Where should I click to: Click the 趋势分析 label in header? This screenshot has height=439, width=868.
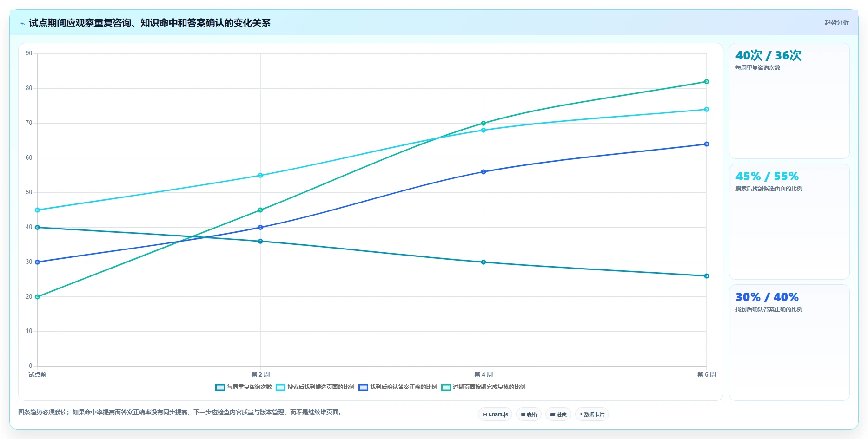tap(836, 22)
